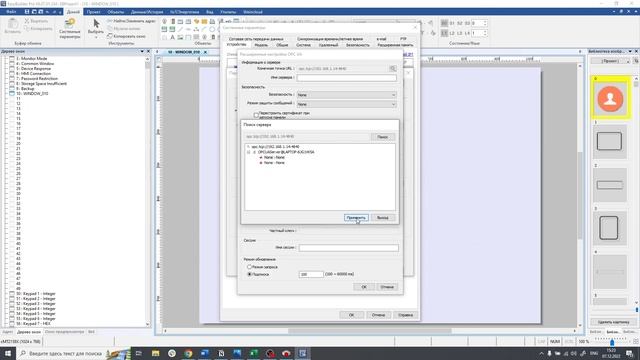This screenshot has height=360, width=640.
Task: Switch to the Расширенная память tab
Action: coord(395,45)
